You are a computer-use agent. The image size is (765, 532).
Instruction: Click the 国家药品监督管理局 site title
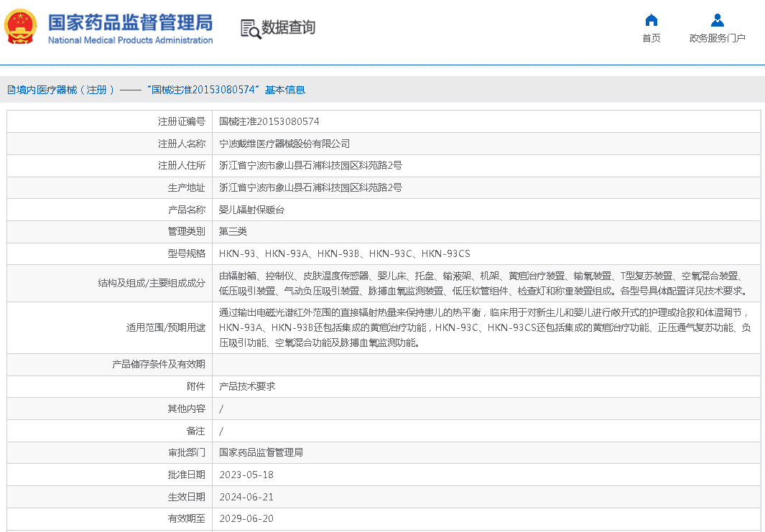130,23
